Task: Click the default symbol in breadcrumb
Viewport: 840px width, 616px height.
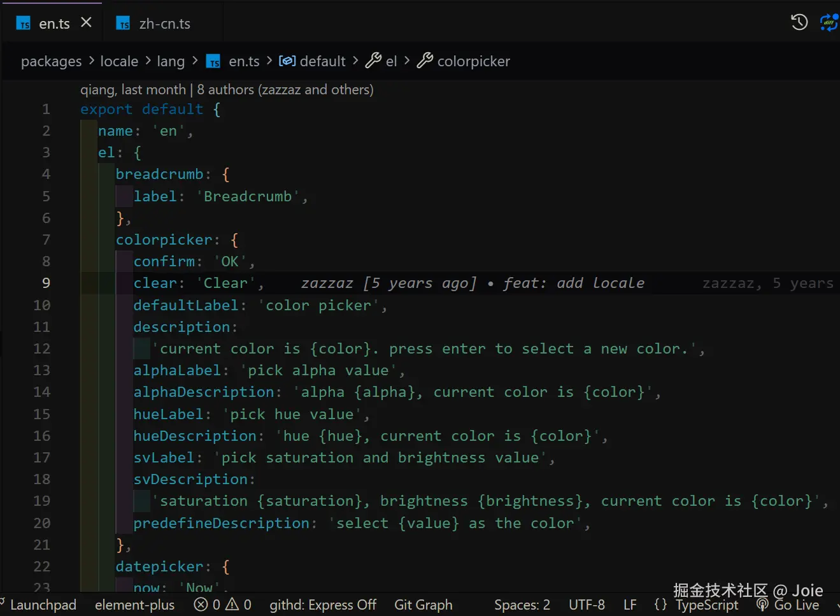Action: pyautogui.click(x=313, y=61)
